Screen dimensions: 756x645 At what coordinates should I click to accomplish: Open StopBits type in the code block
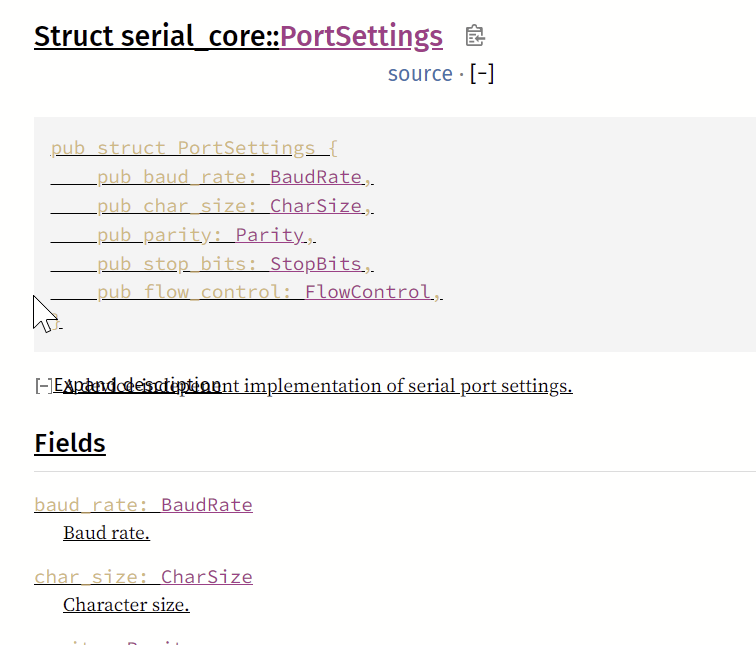pyautogui.click(x=316, y=265)
